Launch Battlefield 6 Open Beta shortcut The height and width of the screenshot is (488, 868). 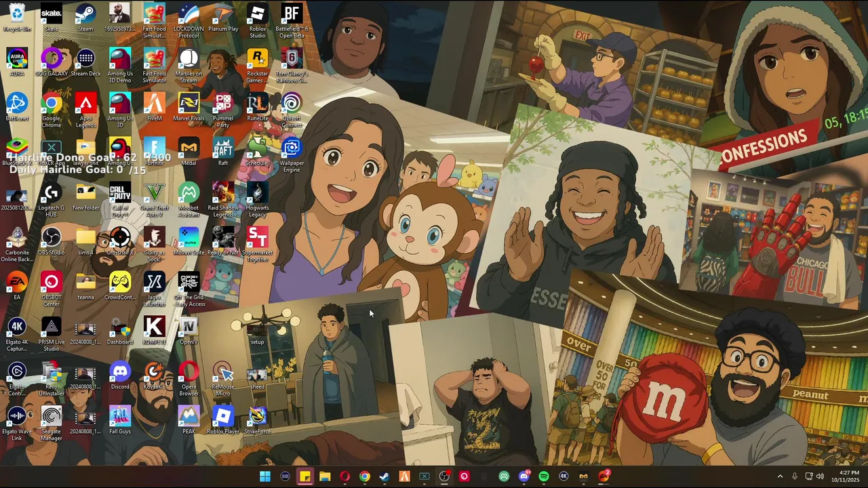[292, 21]
